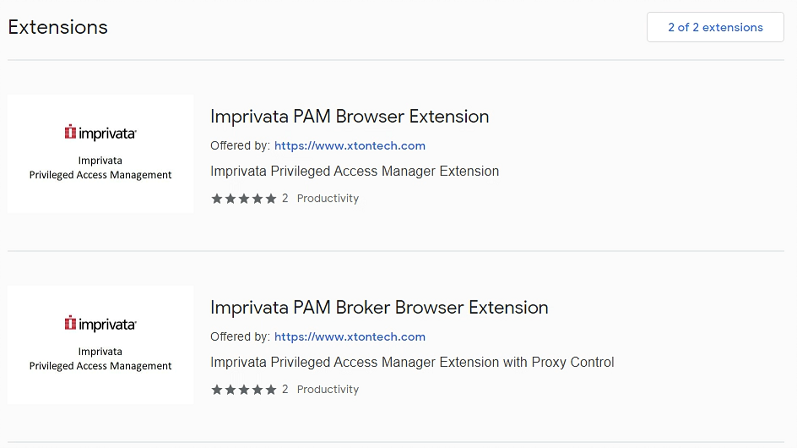The height and width of the screenshot is (448, 797).
Task: Open Imprivata PAM Broker Browser Extension thumbnail
Action: [100, 344]
